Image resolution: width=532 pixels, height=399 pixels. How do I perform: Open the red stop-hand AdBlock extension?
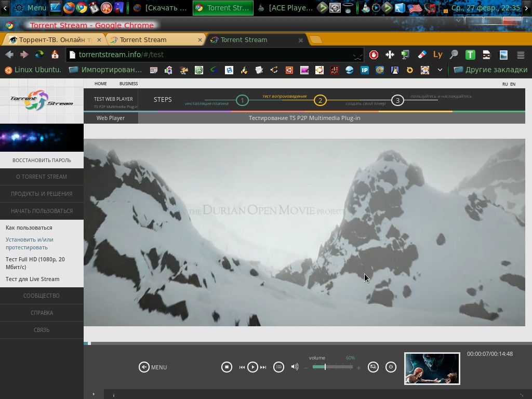[374, 55]
